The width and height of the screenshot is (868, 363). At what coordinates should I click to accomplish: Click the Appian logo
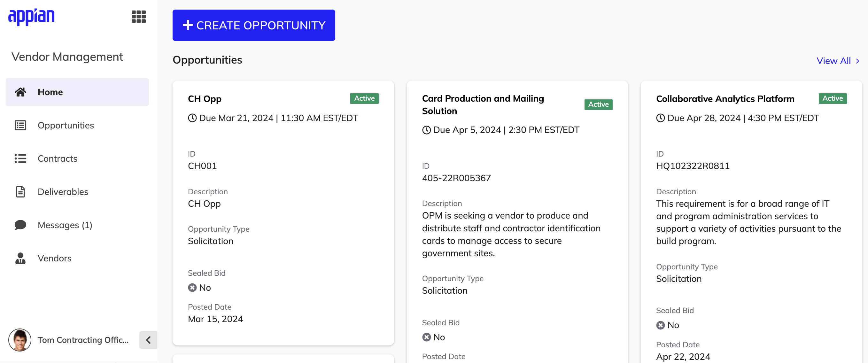coord(31,17)
